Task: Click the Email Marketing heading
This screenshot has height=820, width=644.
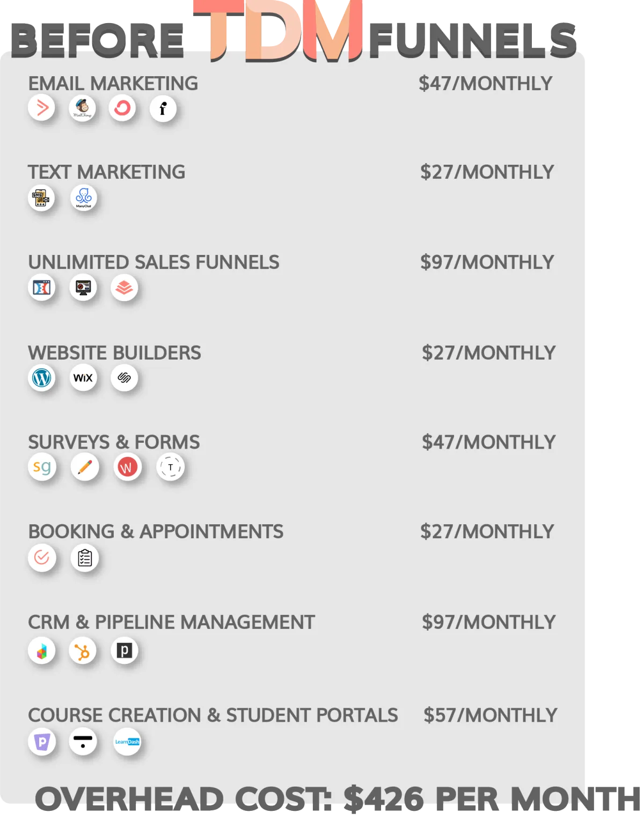Action: point(113,83)
